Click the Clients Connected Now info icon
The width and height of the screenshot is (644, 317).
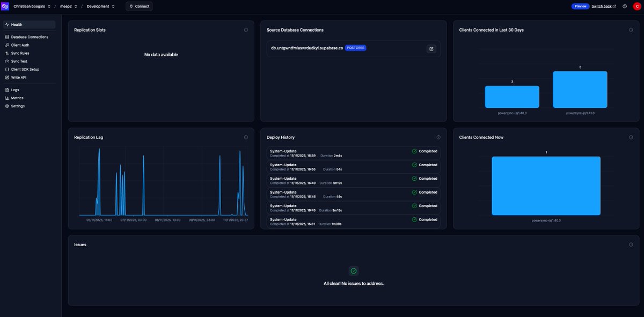[631, 137]
